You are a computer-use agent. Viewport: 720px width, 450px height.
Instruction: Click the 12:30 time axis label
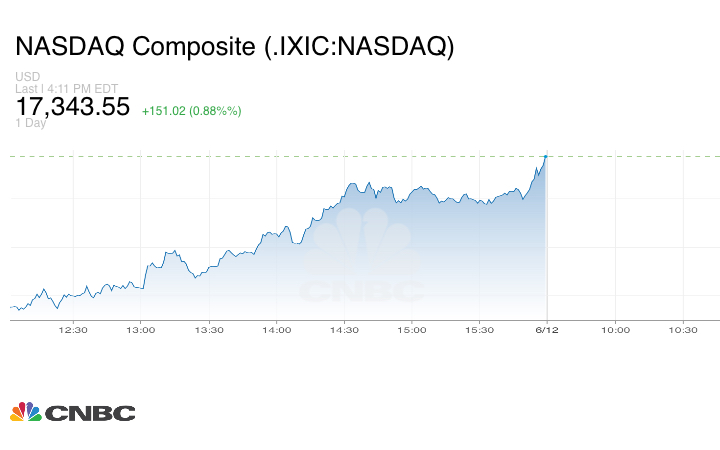pos(73,329)
